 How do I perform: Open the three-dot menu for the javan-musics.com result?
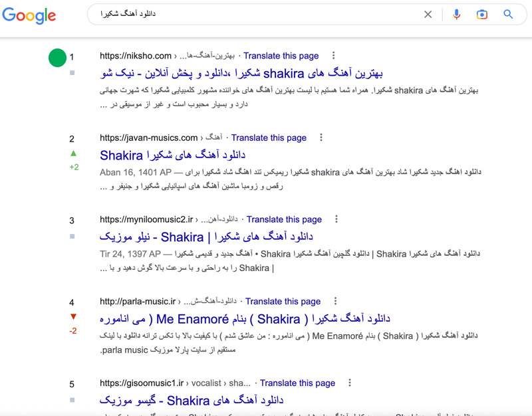click(x=321, y=138)
